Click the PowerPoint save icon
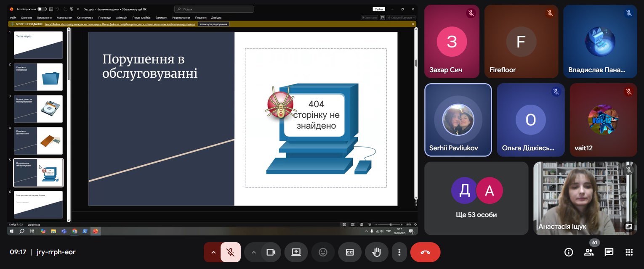This screenshot has width=644, height=269. click(51, 9)
